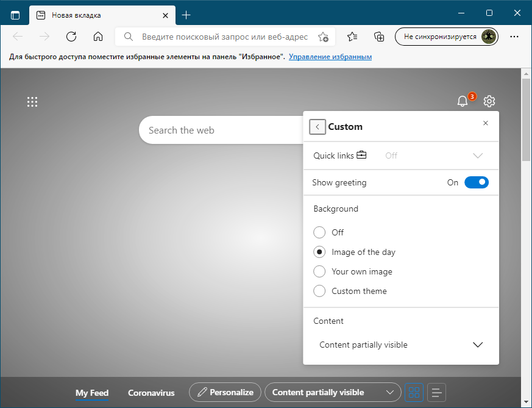Viewport: 532px width, 408px height.
Task: Select the Новая вкладка tab
Action: (x=102, y=15)
